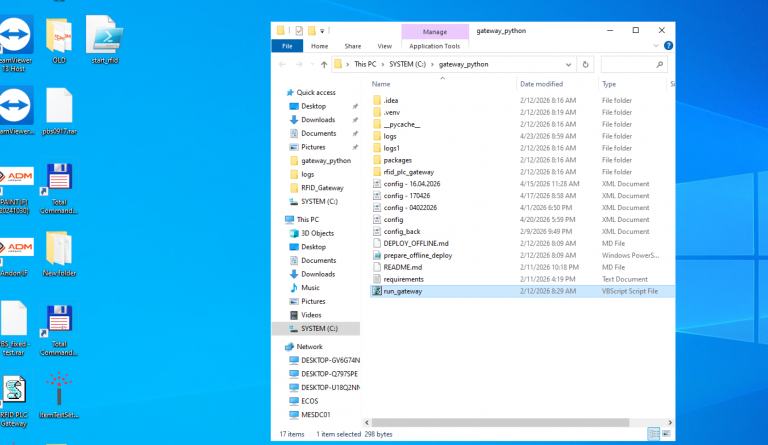The height and width of the screenshot is (445, 768).
Task: Go back in Explorer navigation
Action: point(283,65)
